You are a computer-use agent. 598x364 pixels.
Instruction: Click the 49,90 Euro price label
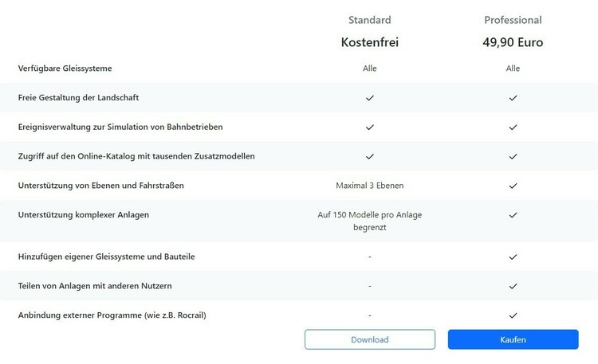[x=513, y=42]
